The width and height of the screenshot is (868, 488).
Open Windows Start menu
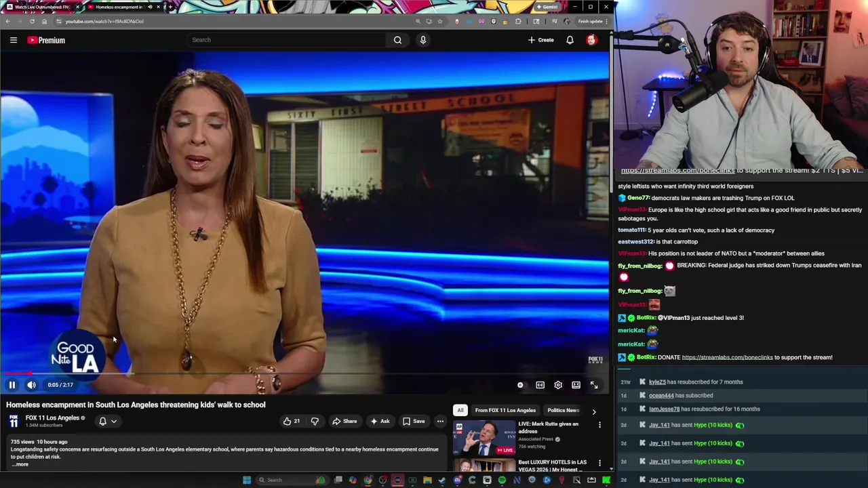click(x=247, y=480)
